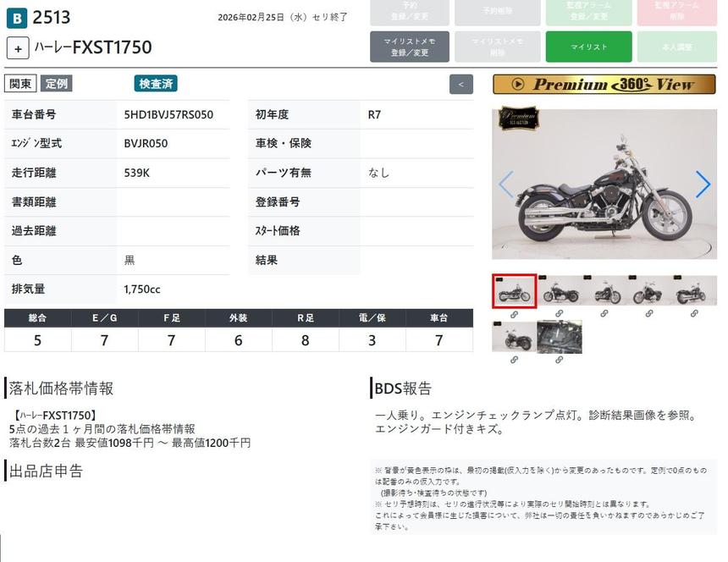Viewport: 728px width, 562px height.
Task: Click link icon below the engine close-up thumbnail
Action: [x=559, y=360]
